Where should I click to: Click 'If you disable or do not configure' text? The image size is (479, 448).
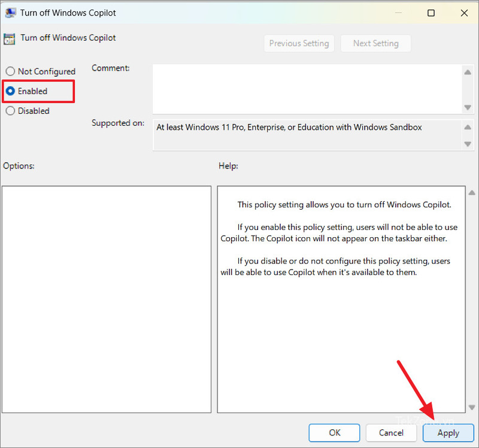pyautogui.click(x=335, y=267)
